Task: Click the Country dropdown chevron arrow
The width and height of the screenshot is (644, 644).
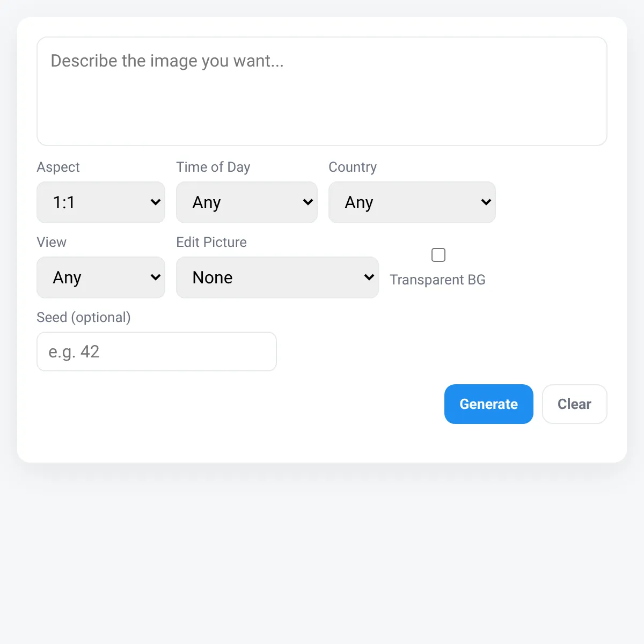Action: (x=486, y=202)
